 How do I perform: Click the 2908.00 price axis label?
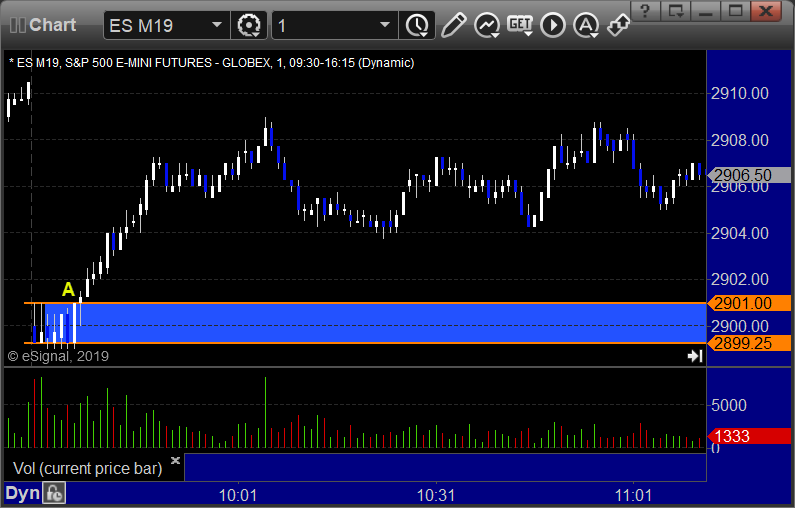tap(740, 140)
